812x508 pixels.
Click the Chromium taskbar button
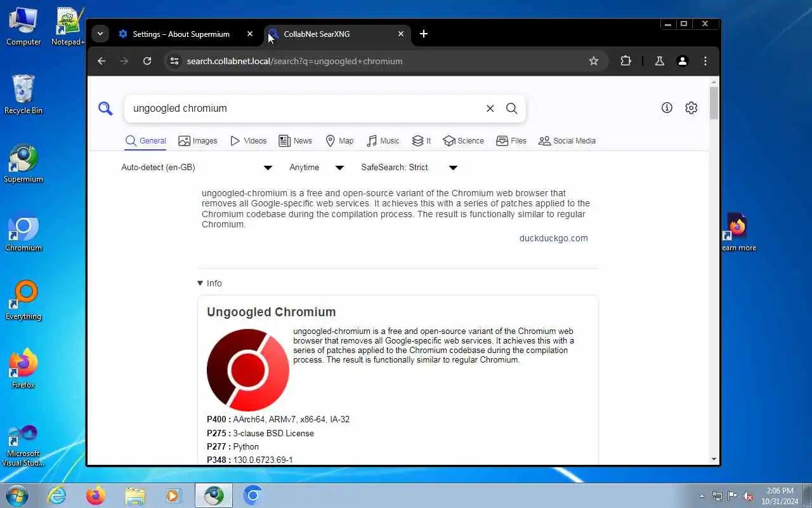click(252, 495)
